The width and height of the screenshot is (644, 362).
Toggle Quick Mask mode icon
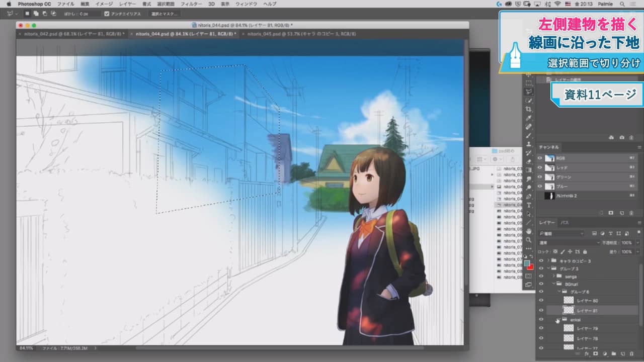point(529,275)
